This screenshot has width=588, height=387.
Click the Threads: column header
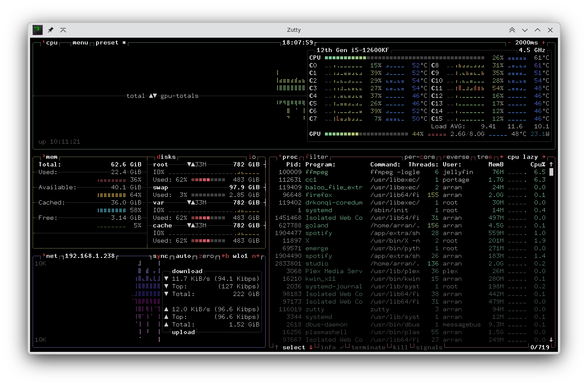coord(424,164)
